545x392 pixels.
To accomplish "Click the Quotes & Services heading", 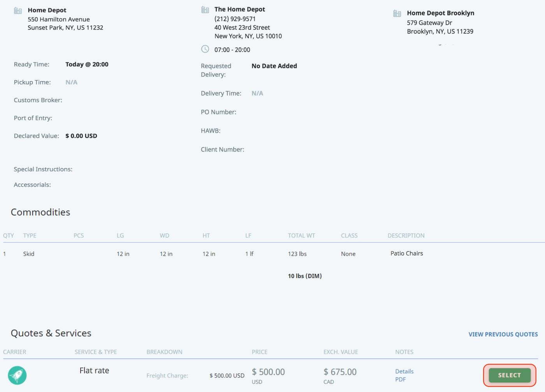I will tap(51, 333).
